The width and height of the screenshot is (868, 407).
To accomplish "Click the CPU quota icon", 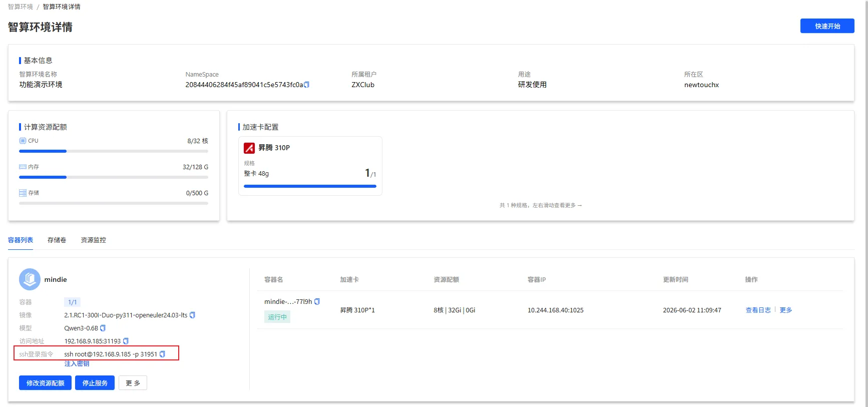I will tap(23, 141).
